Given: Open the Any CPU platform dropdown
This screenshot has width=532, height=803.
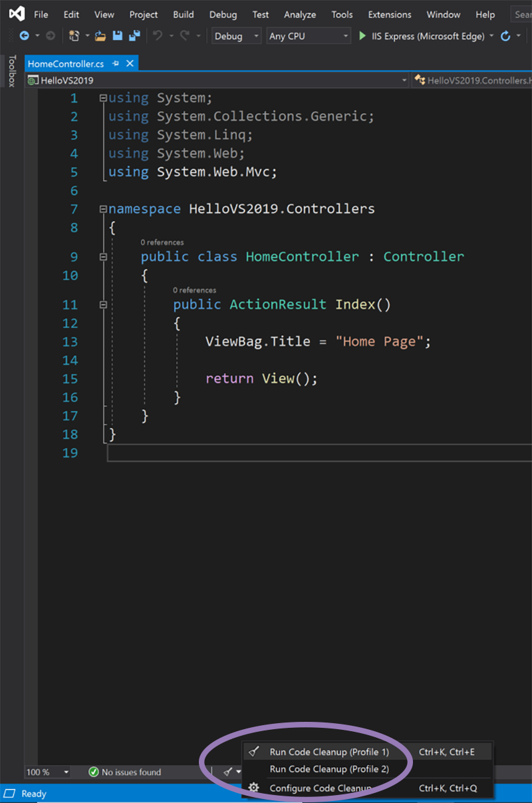Looking at the screenshot, I should point(309,37).
